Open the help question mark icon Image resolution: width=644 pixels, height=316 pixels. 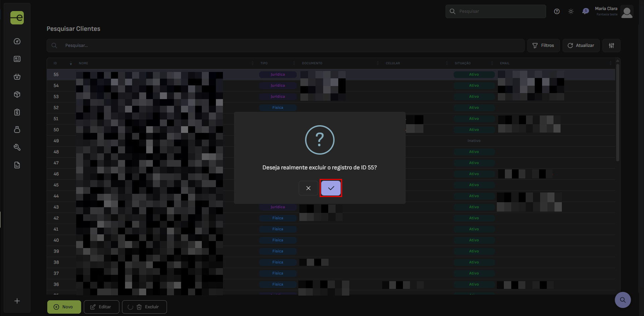click(557, 11)
